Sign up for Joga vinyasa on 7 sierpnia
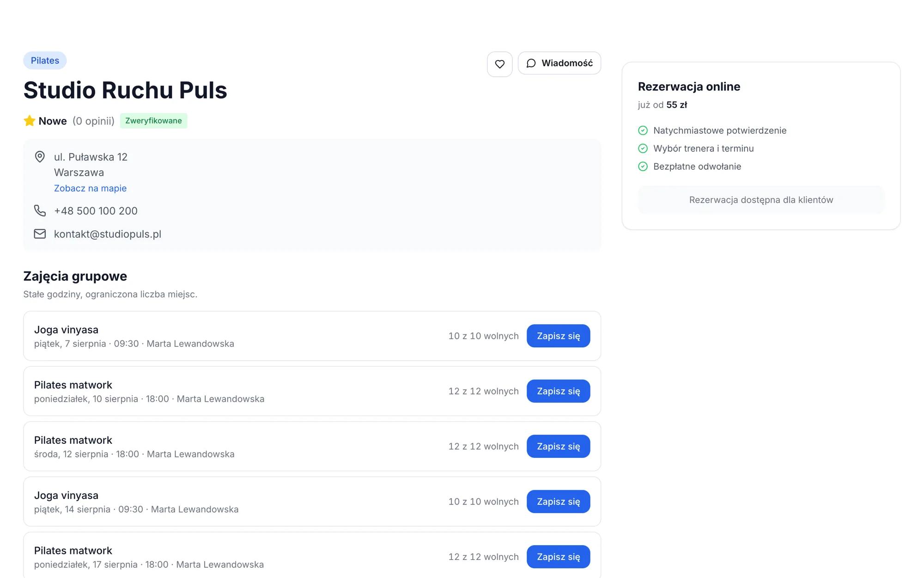924x578 pixels. 558,336
